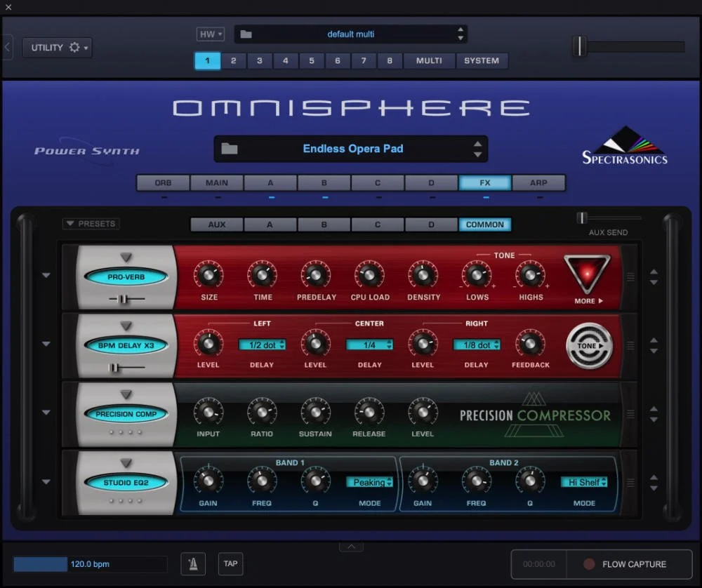Click the Precision Comp RELEASE knob
Image resolution: width=702 pixels, height=588 pixels.
click(370, 412)
